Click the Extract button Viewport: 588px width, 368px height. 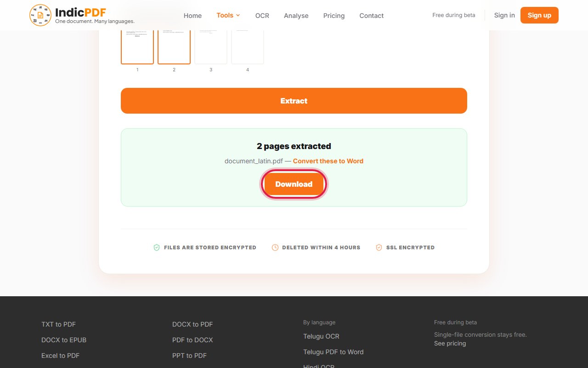(x=294, y=101)
